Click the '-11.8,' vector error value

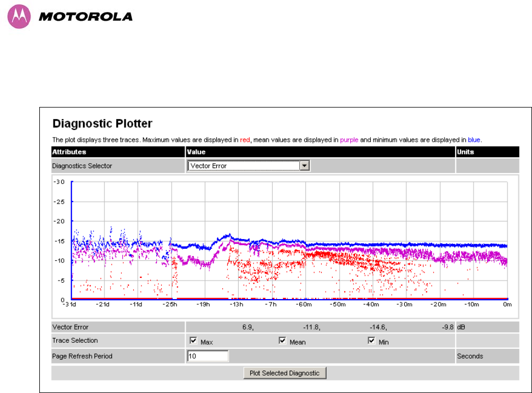click(x=311, y=327)
